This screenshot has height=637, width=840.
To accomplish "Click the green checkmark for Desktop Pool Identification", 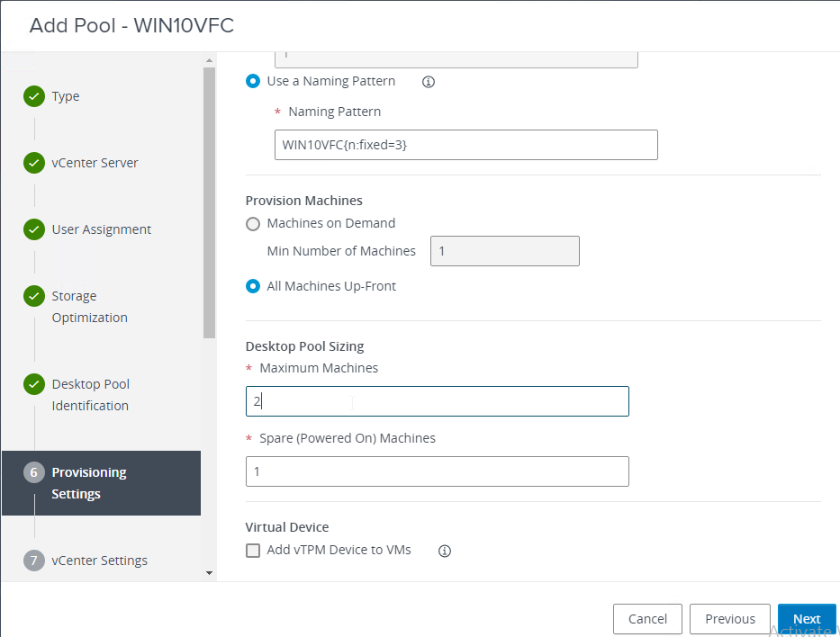I will [34, 384].
